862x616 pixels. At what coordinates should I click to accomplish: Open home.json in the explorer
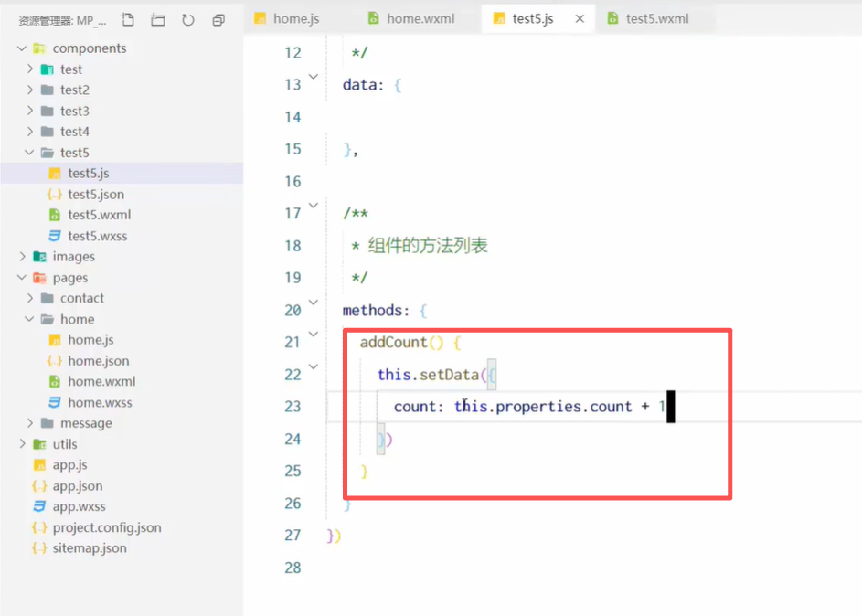(x=122, y=360)
